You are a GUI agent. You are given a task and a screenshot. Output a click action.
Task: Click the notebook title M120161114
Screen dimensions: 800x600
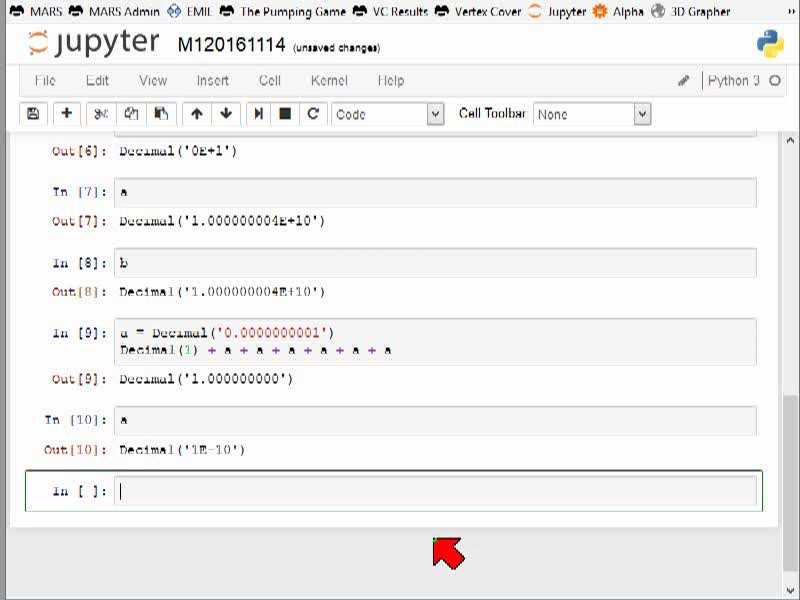coord(231,45)
